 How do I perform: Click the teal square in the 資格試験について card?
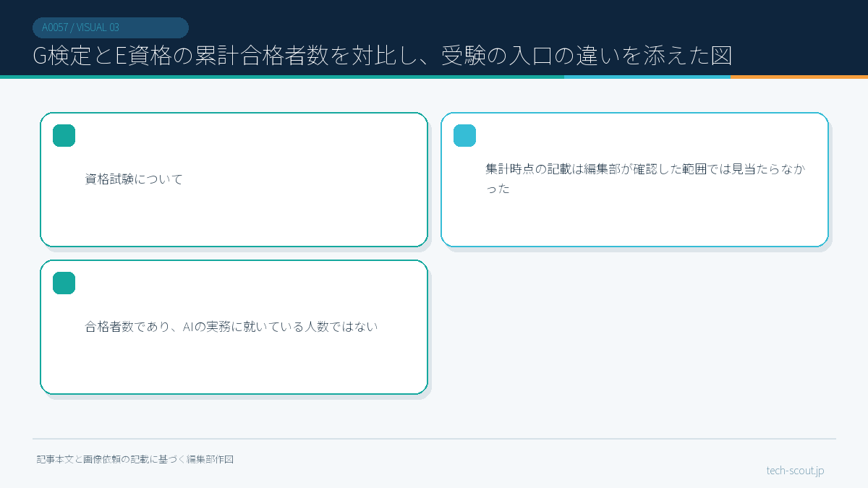pos(64,136)
